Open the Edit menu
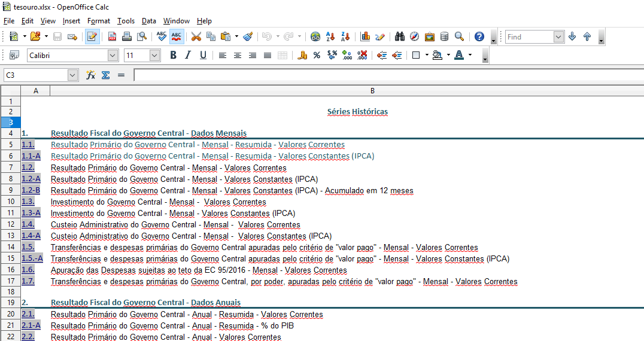The image size is (644, 341). coord(28,21)
